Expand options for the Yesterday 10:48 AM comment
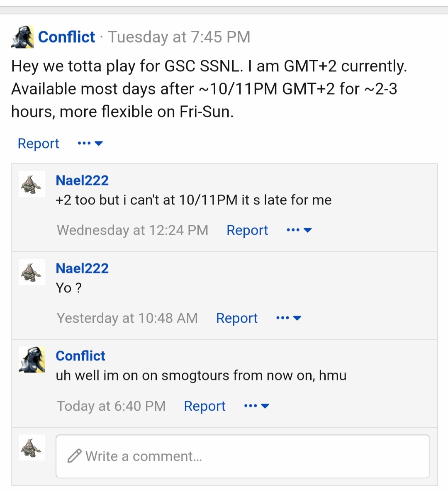 pyautogui.click(x=289, y=318)
